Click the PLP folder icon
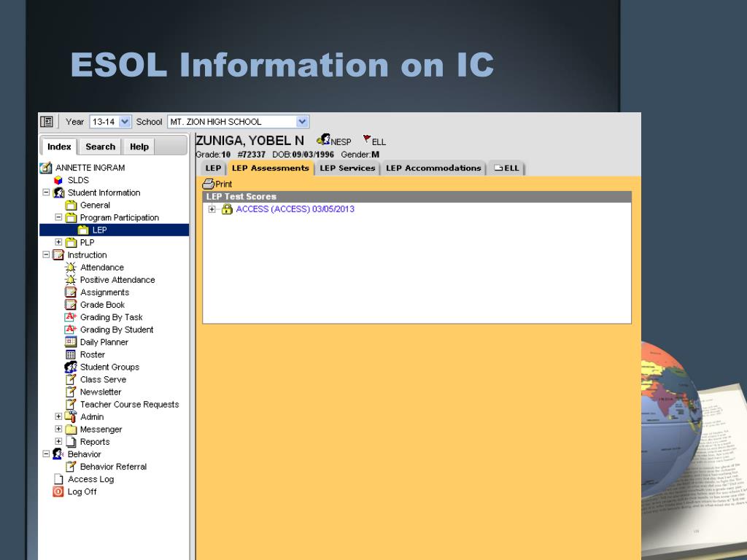 71,242
